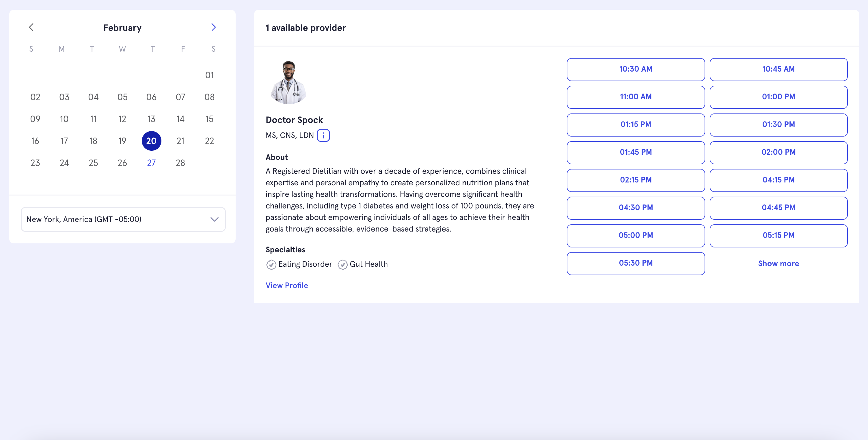Expand the timezone dropdown chevron
This screenshot has height=440, width=868.
tap(214, 219)
